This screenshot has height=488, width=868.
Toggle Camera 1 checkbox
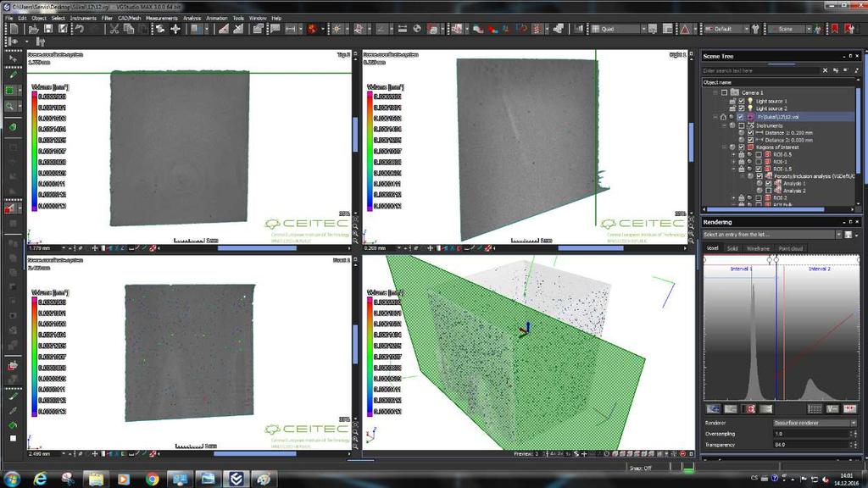724,92
